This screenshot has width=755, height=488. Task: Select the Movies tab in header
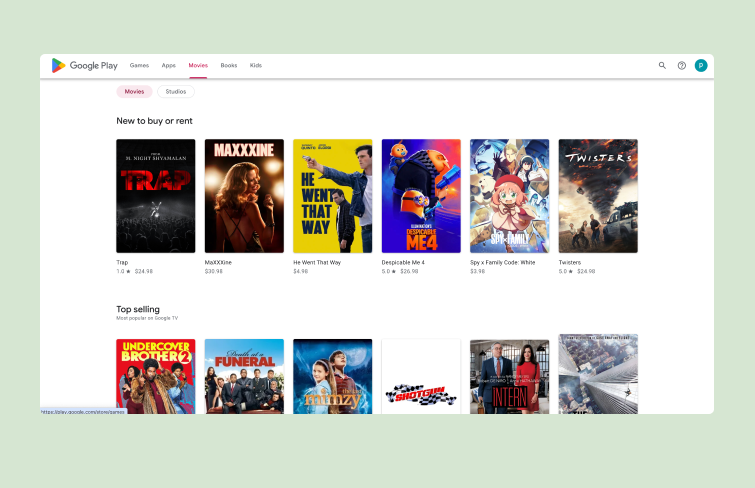coord(198,66)
